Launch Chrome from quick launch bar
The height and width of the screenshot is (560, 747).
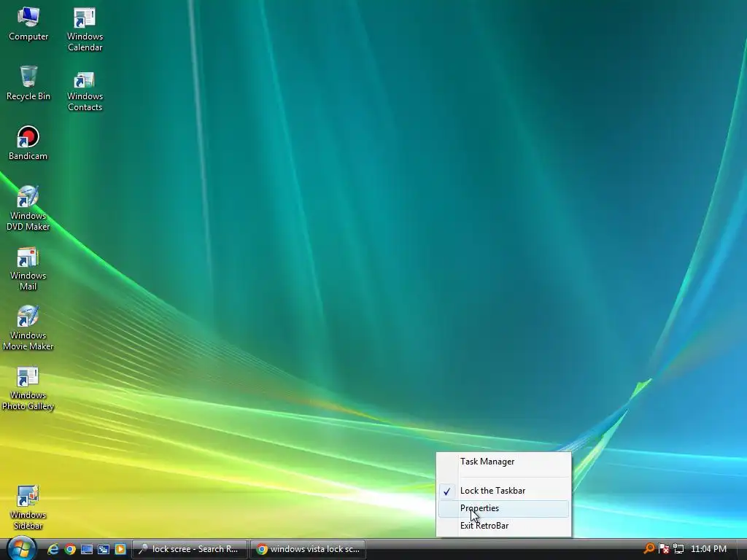(70, 549)
